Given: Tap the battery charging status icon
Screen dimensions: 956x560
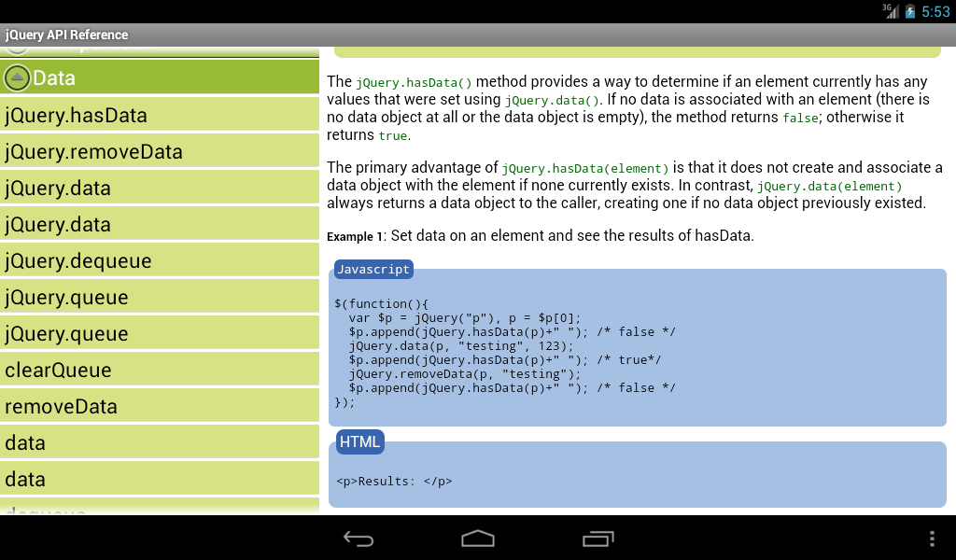Looking at the screenshot, I should (910, 11).
